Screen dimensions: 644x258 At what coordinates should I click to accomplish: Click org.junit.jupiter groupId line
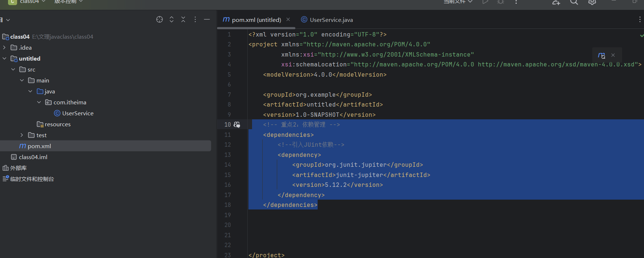(x=357, y=165)
